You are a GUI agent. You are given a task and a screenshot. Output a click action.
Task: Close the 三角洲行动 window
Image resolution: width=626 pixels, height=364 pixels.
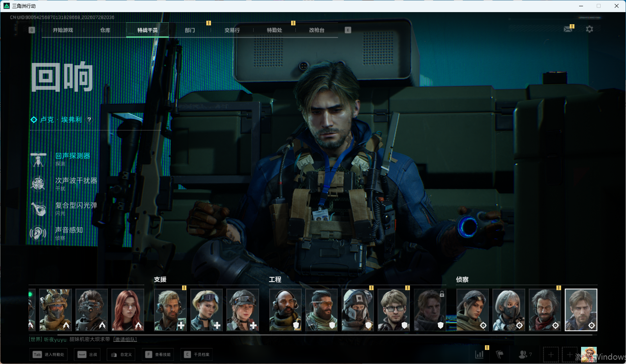pos(617,6)
